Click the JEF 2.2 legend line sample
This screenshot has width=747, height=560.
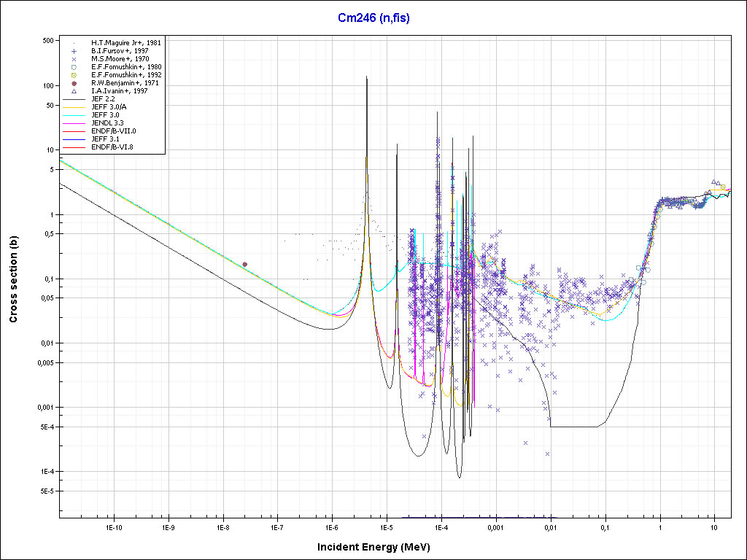pos(74,99)
